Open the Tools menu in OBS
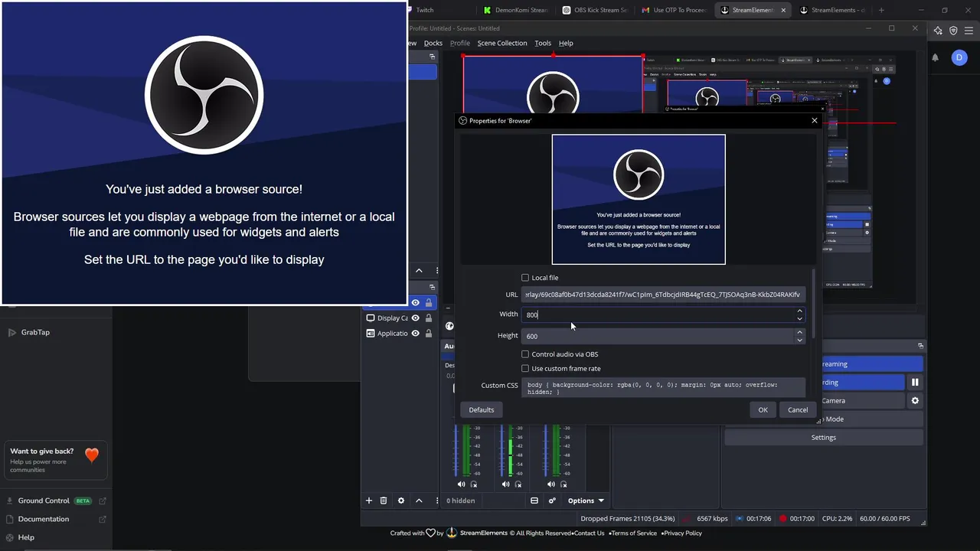 543,43
